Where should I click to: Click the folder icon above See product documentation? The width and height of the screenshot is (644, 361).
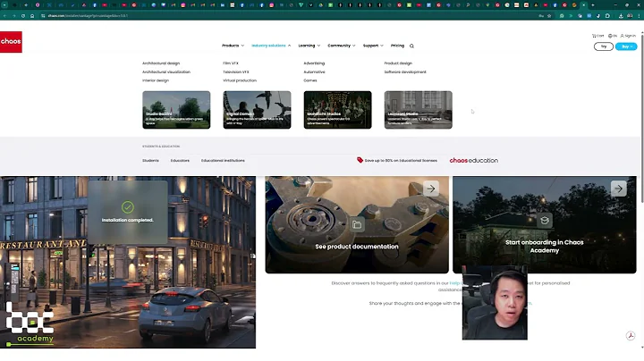[357, 224]
